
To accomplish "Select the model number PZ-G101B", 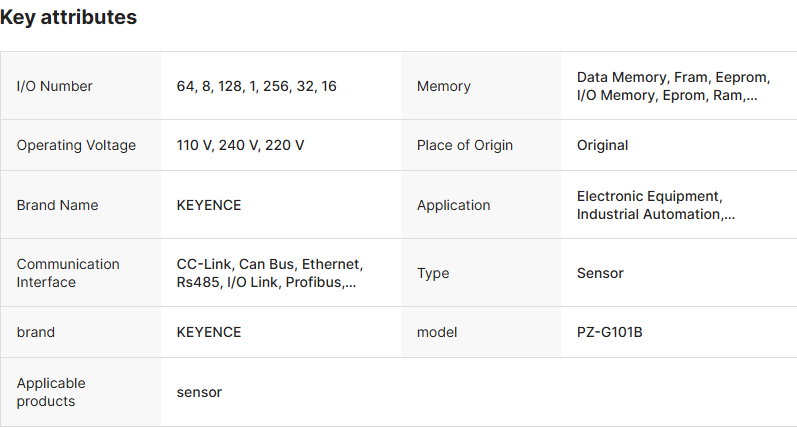I will tap(609, 332).
